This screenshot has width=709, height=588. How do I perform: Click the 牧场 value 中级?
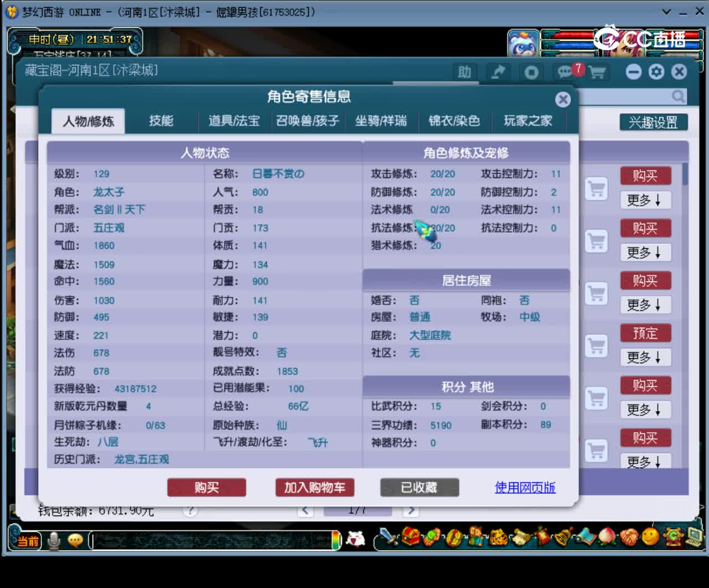pyautogui.click(x=530, y=317)
